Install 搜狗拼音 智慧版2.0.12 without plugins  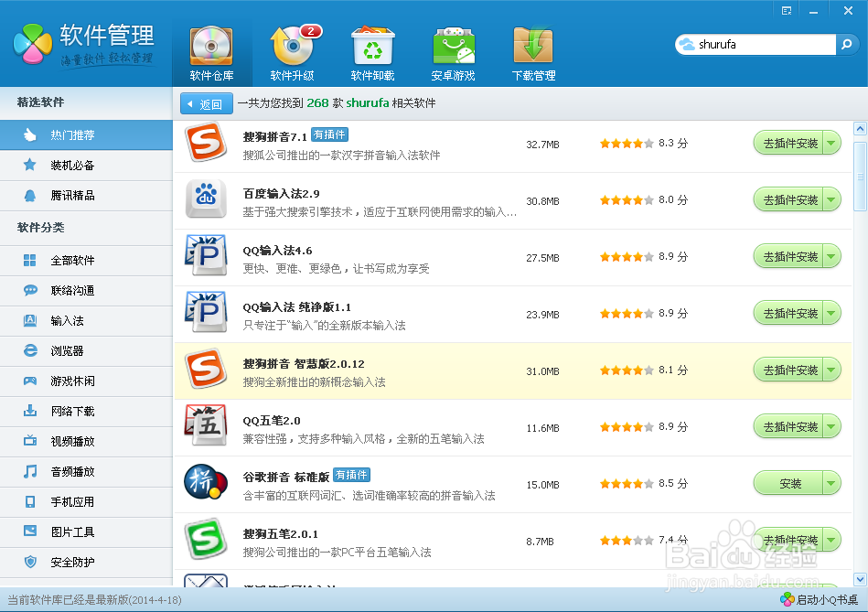click(x=788, y=370)
